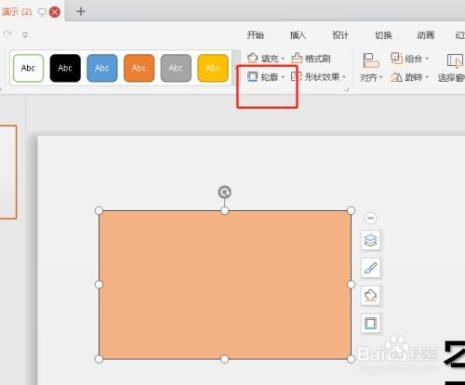Click the rotation handle above the rectangle
465x385 pixels.
pos(225,192)
